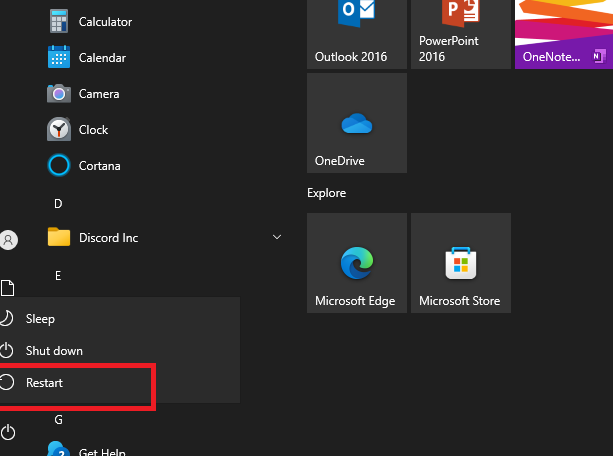Open the user account icon

pos(9,240)
